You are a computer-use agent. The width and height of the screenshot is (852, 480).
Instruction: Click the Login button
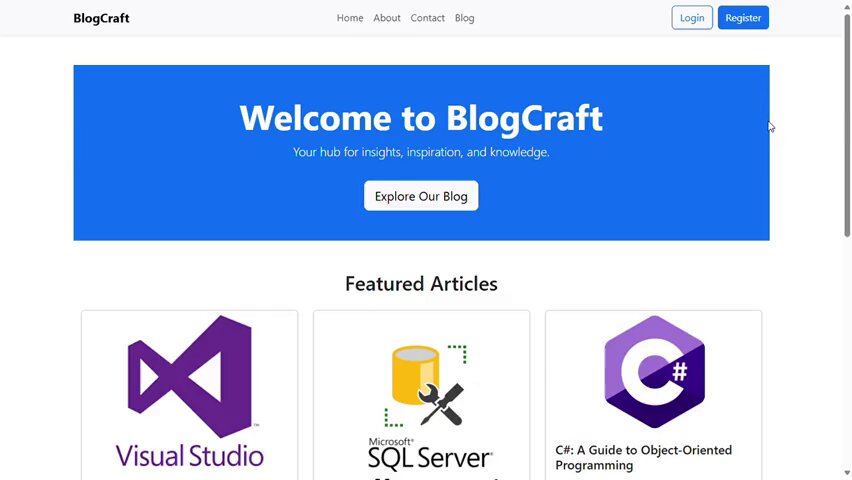click(692, 18)
